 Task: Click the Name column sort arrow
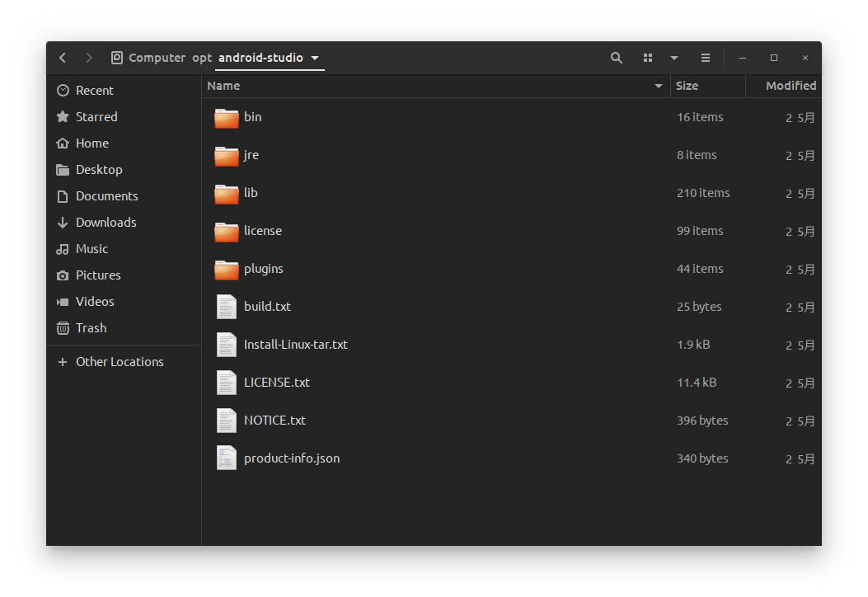tap(658, 86)
